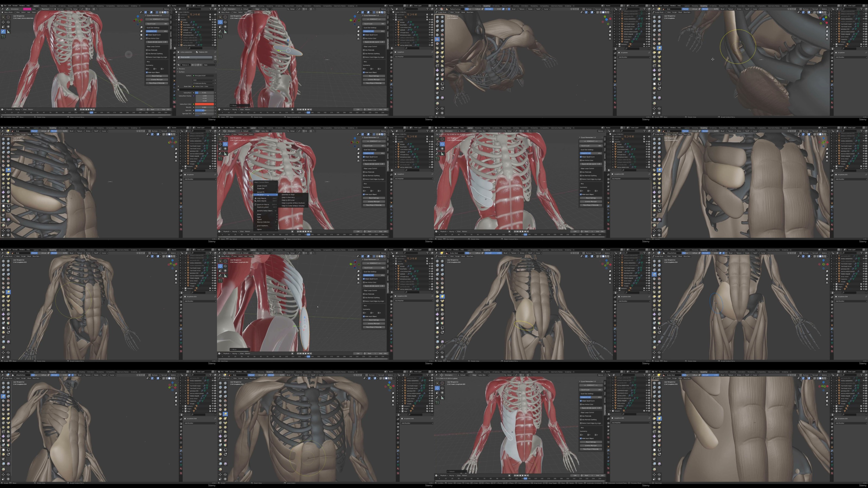Click the highlighted Flatten brush in sculpt toolbar
868x488 pixels.
pyautogui.click(x=437, y=39)
